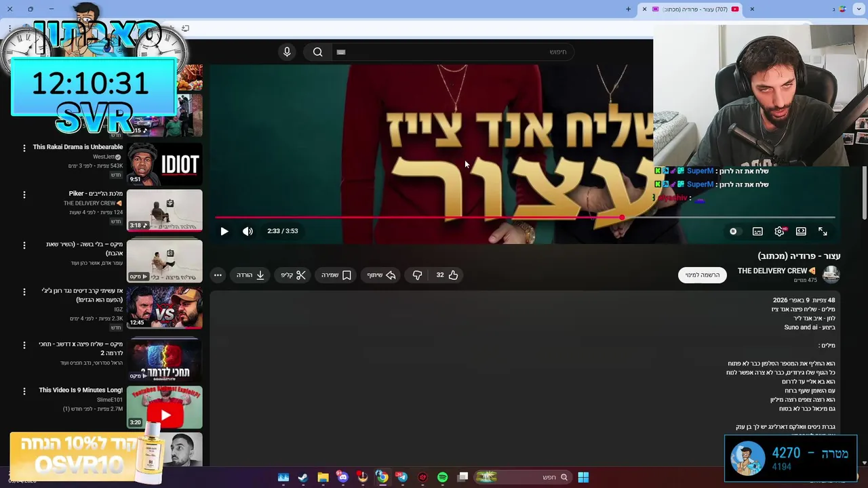Open File Explorer from the taskbar
This screenshot has width=868, height=488.
click(x=323, y=477)
